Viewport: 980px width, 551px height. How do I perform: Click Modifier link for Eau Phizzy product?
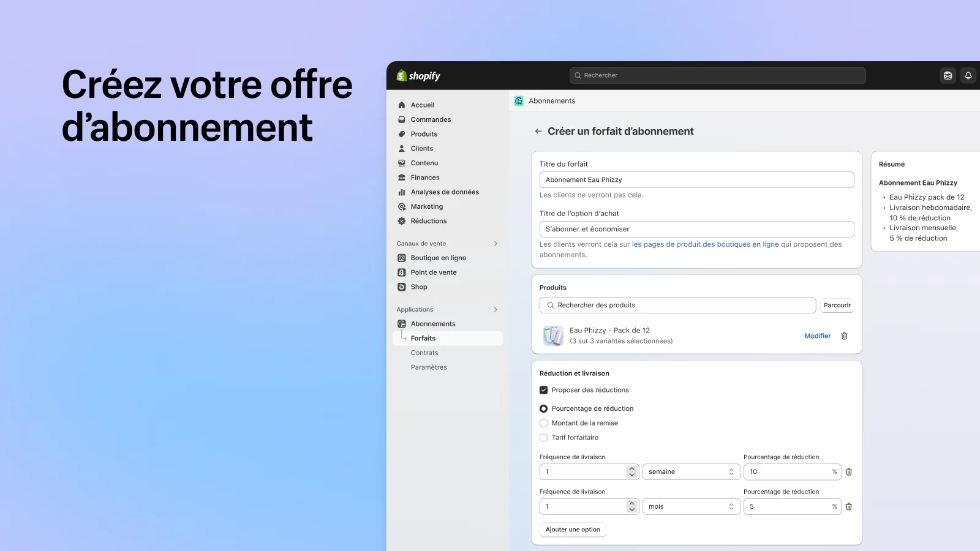(818, 336)
